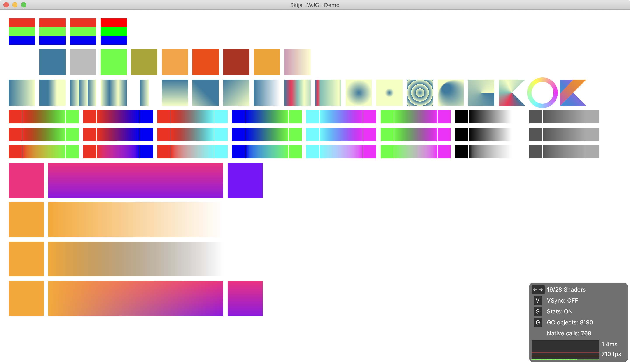Toggle VSync: OFF setting
Screen dimensions: 630x364
pos(562,301)
